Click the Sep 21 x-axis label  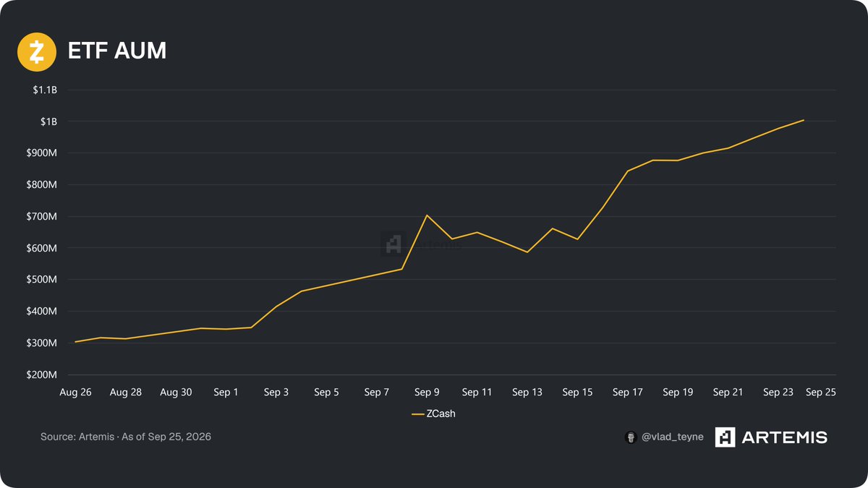click(728, 393)
